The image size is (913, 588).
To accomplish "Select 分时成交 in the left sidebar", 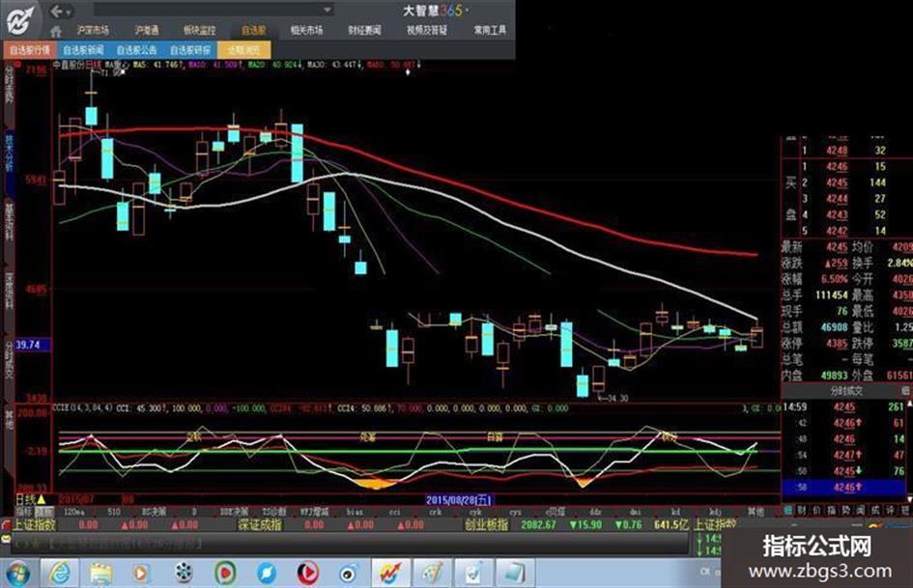I will pos(9,359).
